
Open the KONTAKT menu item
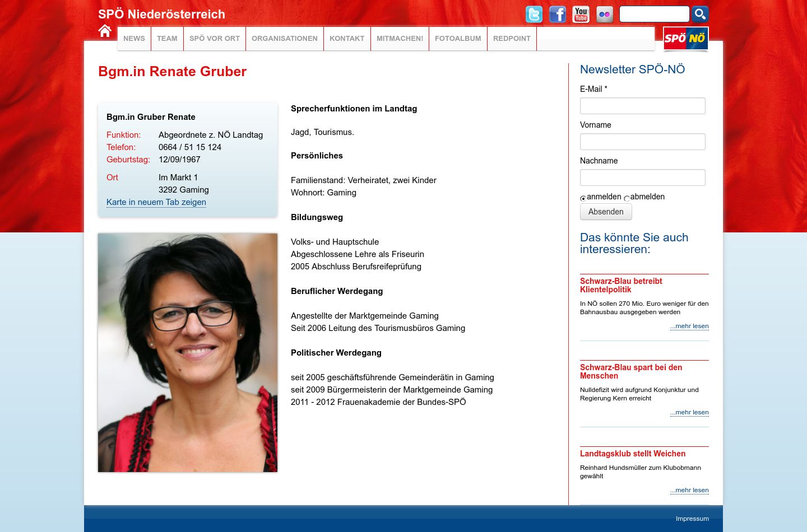pos(347,39)
